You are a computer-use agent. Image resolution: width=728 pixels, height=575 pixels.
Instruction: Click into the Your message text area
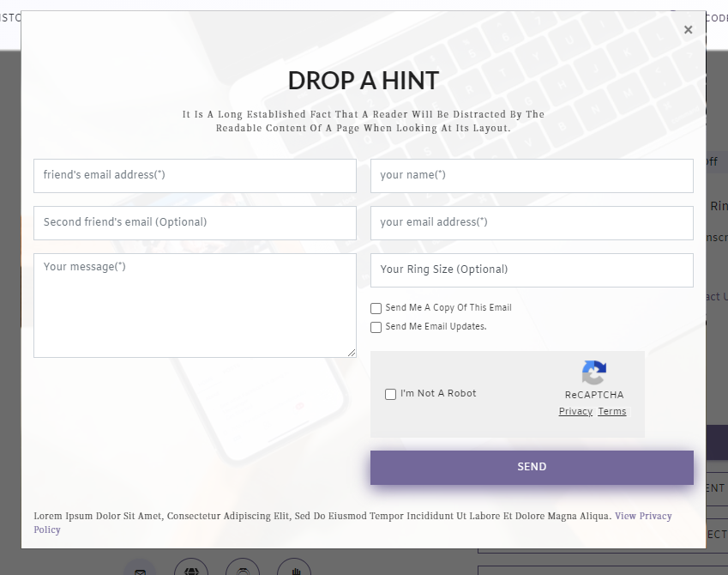click(x=195, y=305)
